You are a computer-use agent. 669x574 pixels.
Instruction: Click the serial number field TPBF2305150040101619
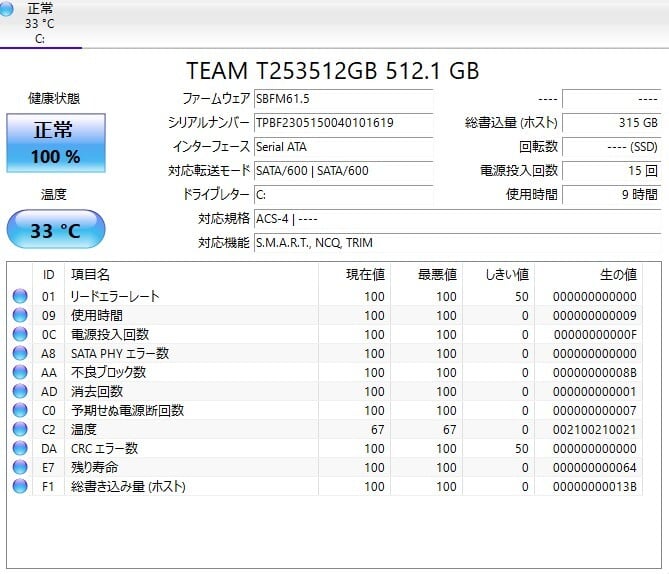(x=343, y=123)
